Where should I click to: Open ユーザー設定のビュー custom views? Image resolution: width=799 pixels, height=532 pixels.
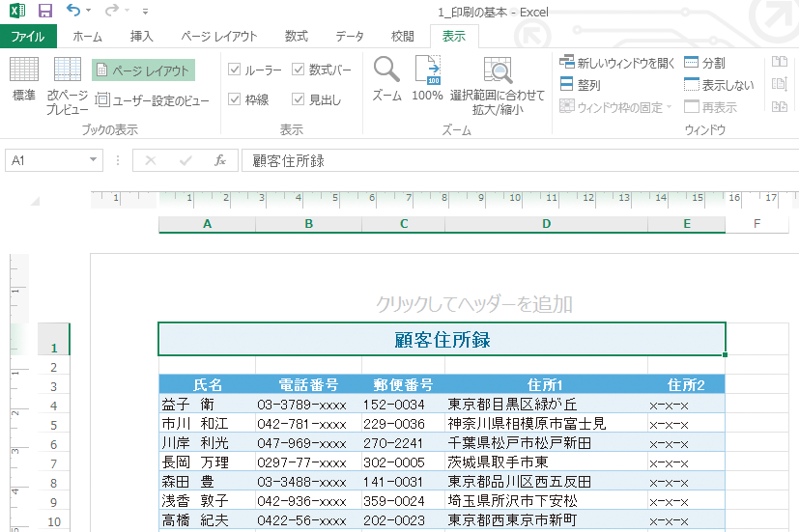point(153,100)
